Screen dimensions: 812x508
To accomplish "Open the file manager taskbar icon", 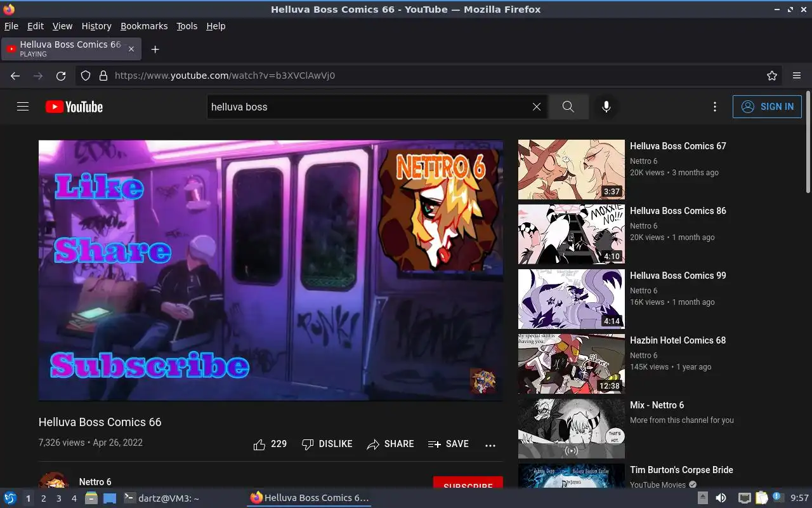I will pyautogui.click(x=91, y=498).
